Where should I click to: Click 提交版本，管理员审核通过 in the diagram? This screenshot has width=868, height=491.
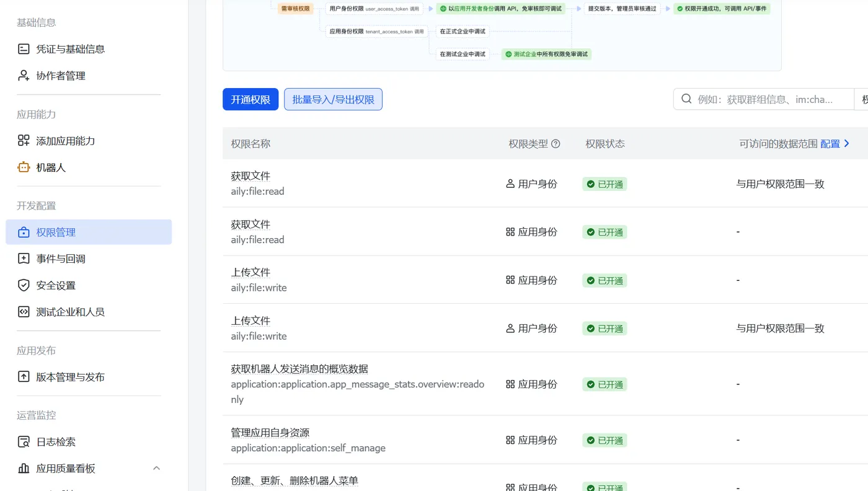(x=622, y=9)
